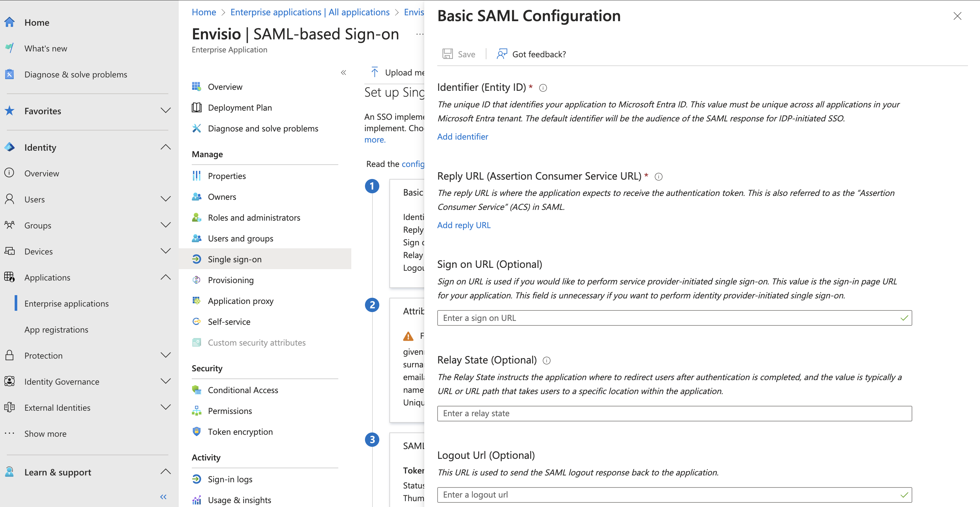Viewport: 980px width, 507px height.
Task: Click the Protection lock icon
Action: click(x=9, y=355)
